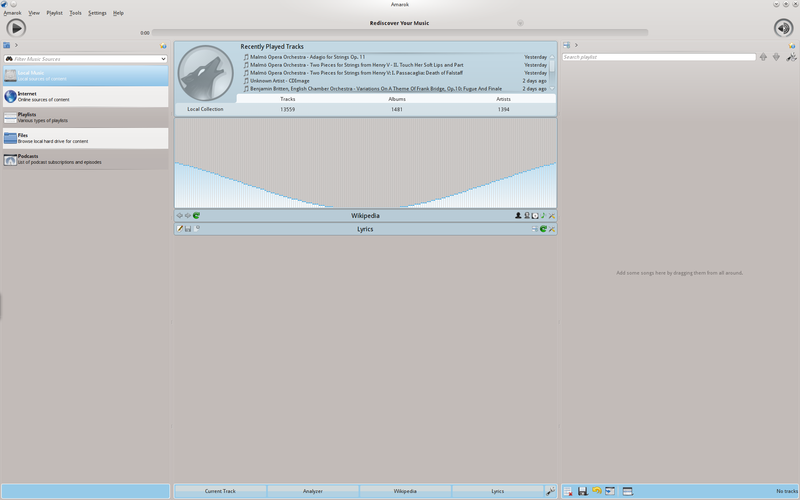Click the Local Music disk icon
Screen dimensions: 800x500
point(10,76)
